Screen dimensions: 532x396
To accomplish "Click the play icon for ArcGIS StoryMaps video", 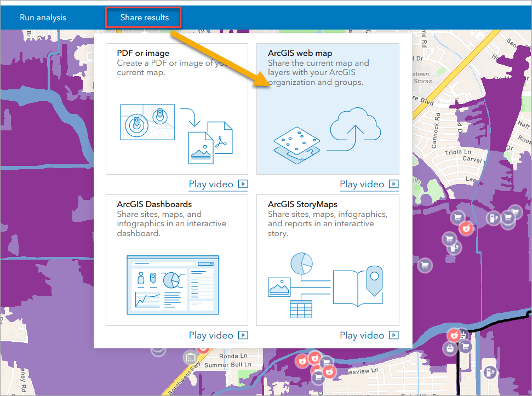I will (x=393, y=335).
